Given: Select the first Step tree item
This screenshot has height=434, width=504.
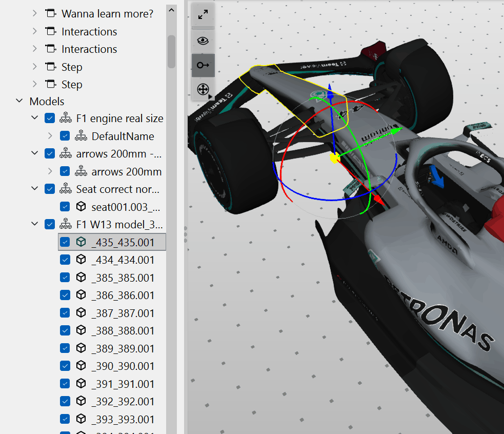Looking at the screenshot, I should point(72,67).
